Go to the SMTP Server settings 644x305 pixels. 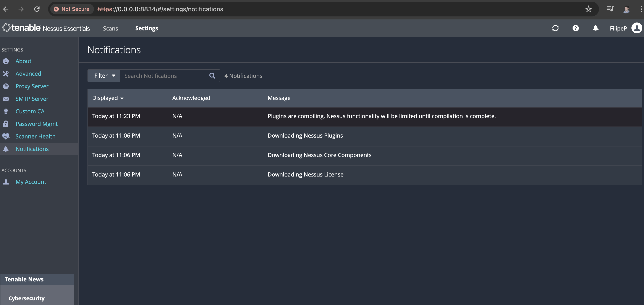click(32, 99)
